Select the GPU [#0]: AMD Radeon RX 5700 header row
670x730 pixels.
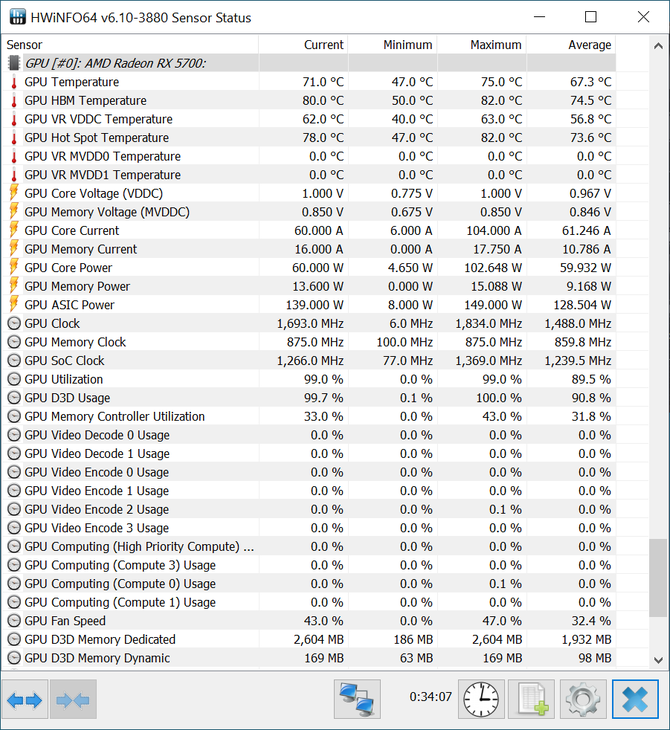[309, 63]
